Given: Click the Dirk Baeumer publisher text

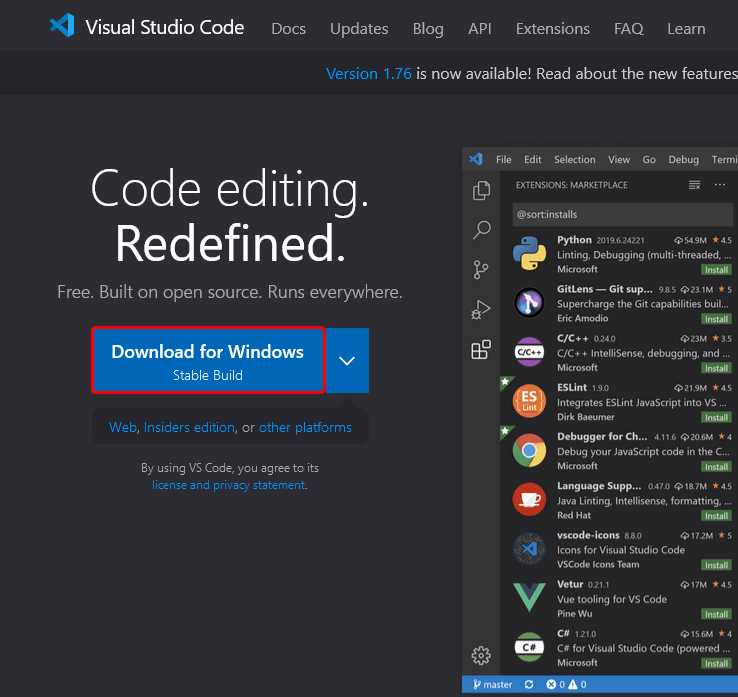Looking at the screenshot, I should (x=586, y=417).
